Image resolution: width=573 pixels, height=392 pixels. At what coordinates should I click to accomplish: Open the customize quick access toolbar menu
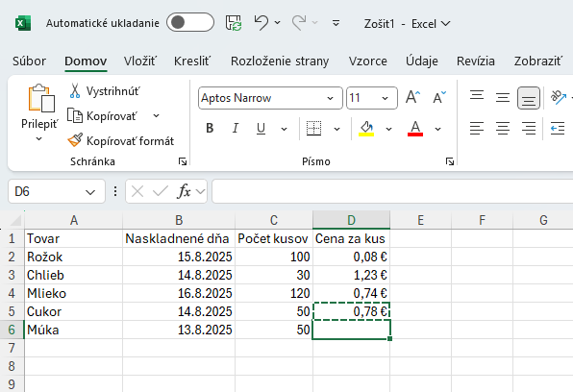click(336, 23)
